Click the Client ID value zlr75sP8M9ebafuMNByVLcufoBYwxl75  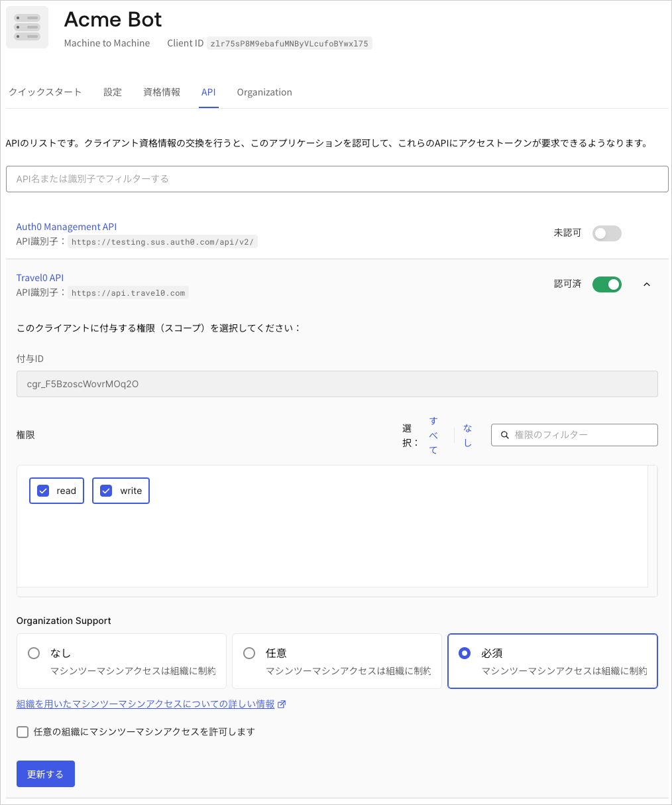click(x=290, y=44)
